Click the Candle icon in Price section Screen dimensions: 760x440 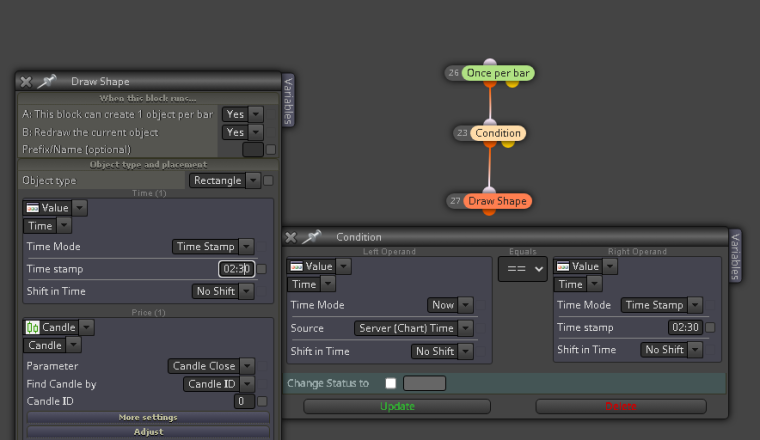click(32, 328)
